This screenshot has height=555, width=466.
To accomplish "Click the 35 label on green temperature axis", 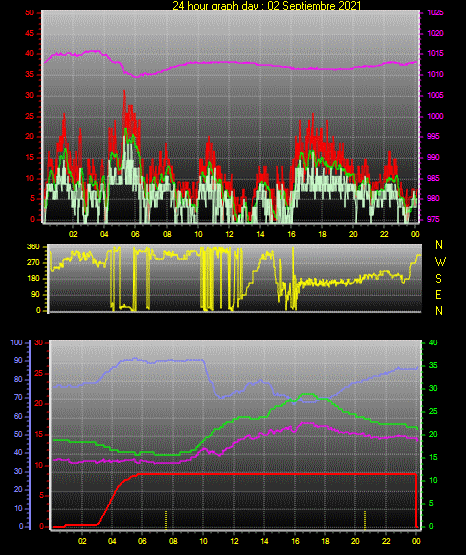I will (x=433, y=365).
